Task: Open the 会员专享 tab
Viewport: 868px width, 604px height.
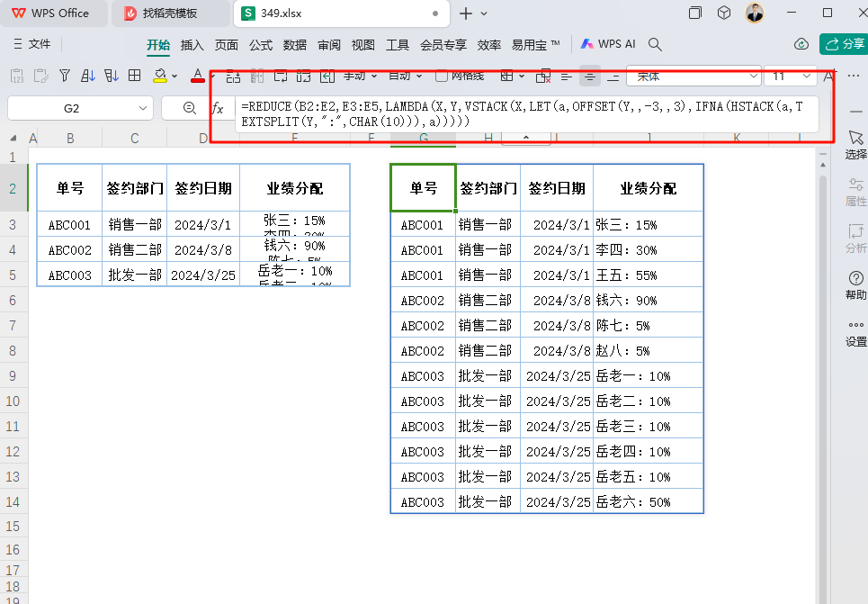Action: [x=443, y=45]
